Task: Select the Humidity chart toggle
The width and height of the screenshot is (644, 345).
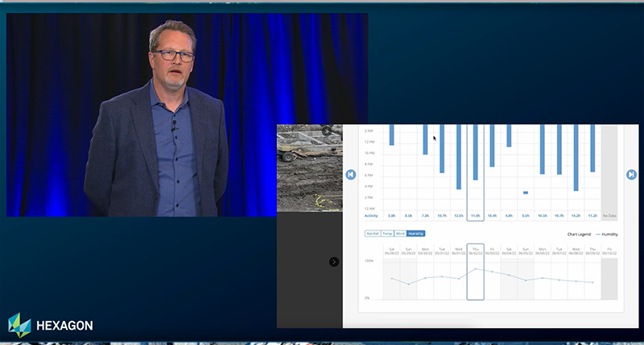Action: point(415,234)
